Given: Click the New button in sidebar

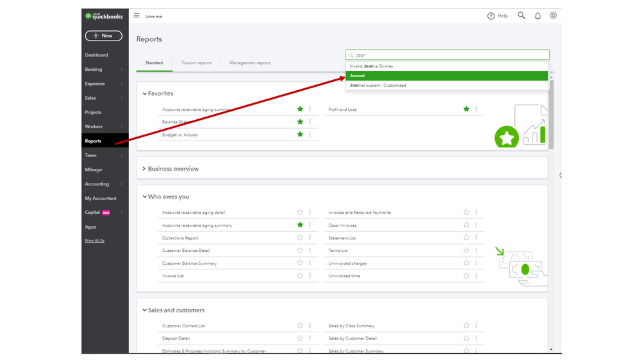Looking at the screenshot, I should [x=103, y=36].
